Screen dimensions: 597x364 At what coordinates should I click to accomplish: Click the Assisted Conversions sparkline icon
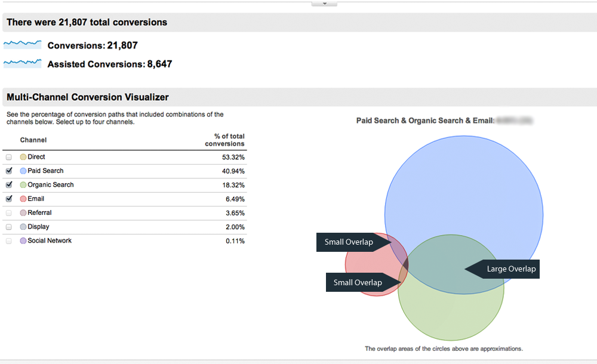coord(23,63)
